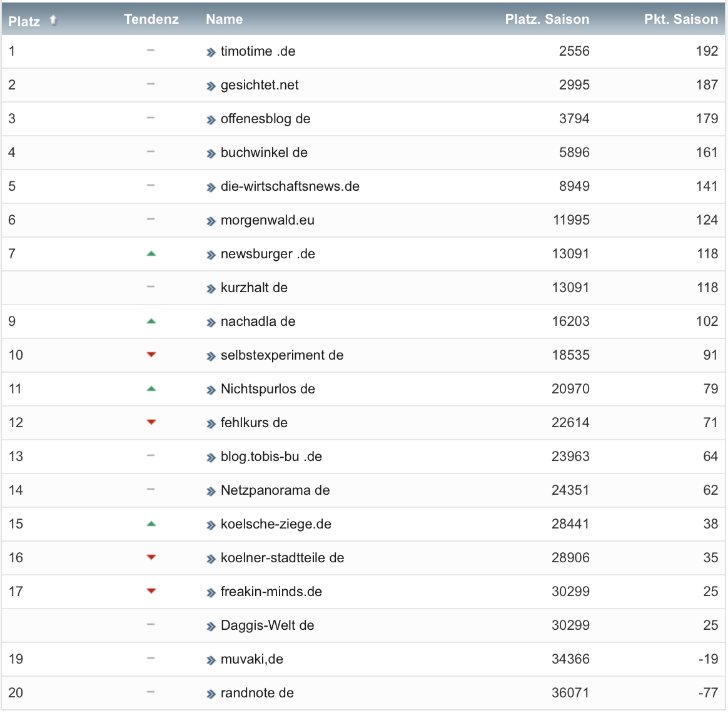Image resolution: width=728 pixels, height=713 pixels.
Task: Open the Daggis-Welt de link
Action: (x=267, y=625)
